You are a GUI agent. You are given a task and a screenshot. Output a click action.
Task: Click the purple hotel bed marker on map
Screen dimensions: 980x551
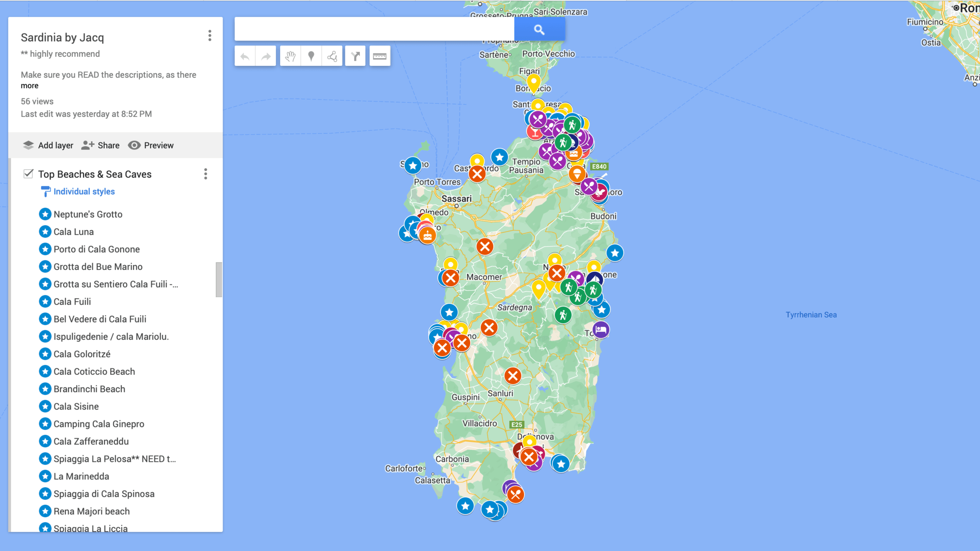point(601,329)
